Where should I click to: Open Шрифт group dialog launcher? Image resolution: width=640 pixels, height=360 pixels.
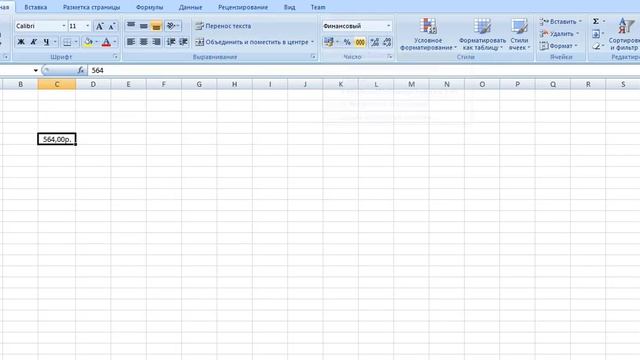pos(116,57)
